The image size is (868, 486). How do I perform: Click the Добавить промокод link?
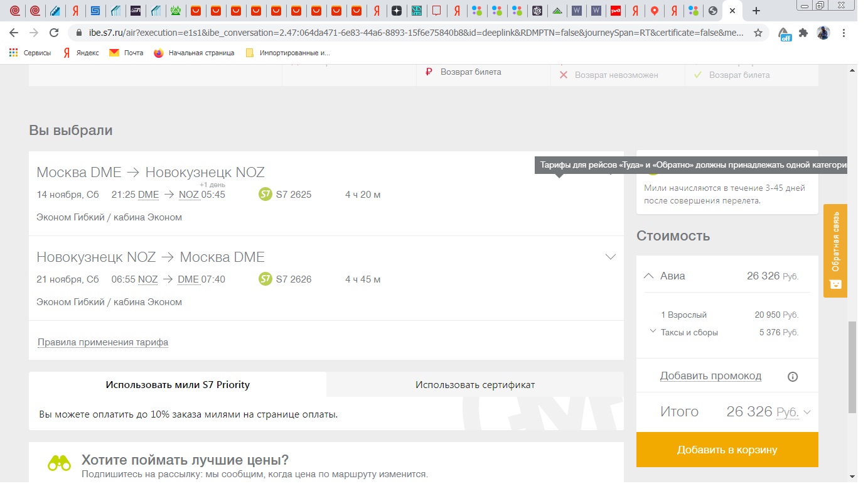coord(710,376)
